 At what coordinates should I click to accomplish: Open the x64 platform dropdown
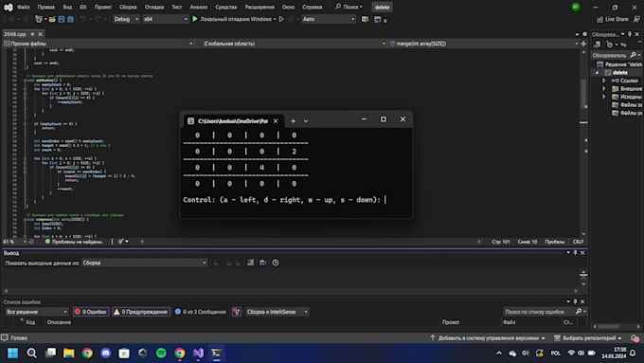165,19
